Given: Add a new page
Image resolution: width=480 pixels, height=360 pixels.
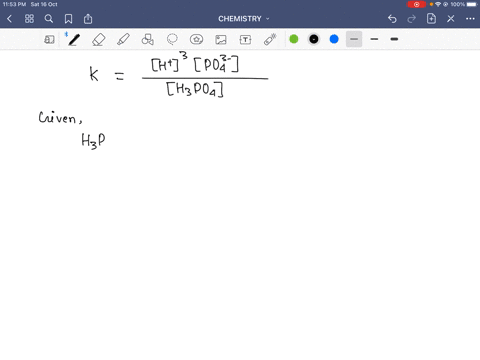Looking at the screenshot, I should point(431,19).
